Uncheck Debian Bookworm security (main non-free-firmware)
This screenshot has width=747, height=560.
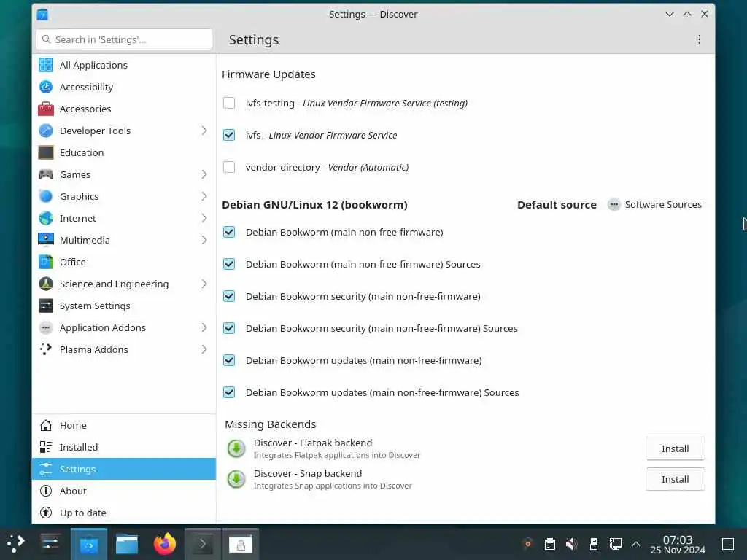[x=229, y=296]
